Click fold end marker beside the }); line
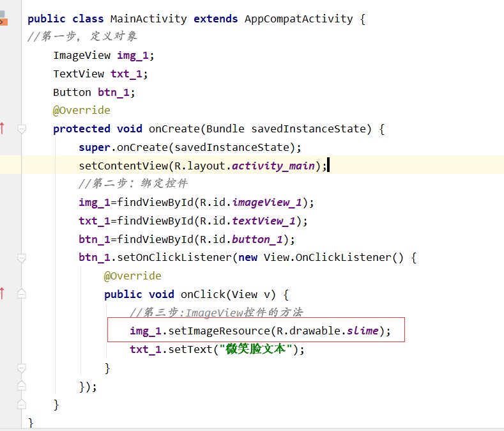504x431 pixels. coord(22,386)
